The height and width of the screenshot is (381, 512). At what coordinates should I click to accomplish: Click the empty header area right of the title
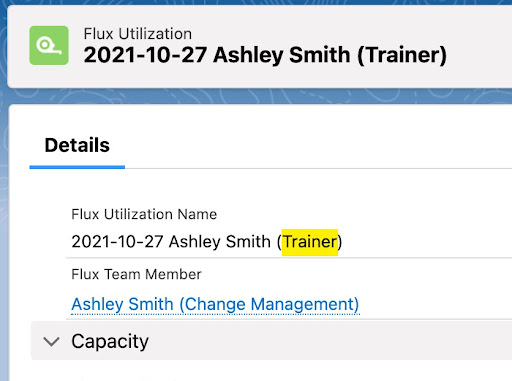479,47
